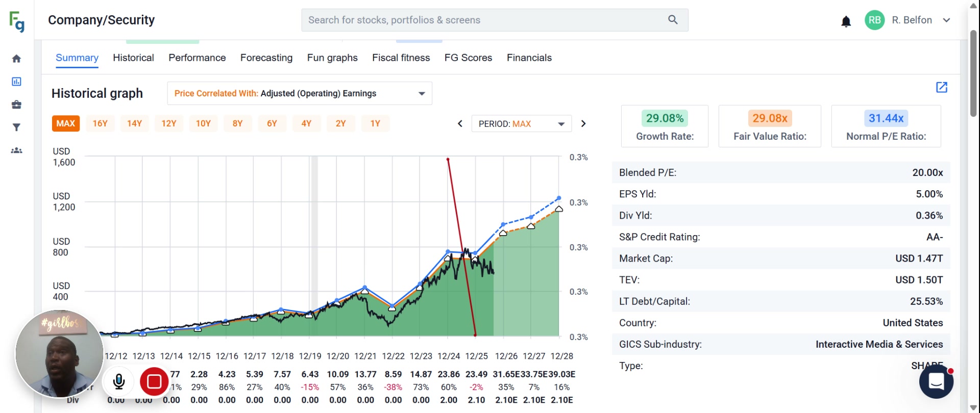Open graph in new window icon
Image resolution: width=980 pixels, height=413 pixels.
click(942, 87)
